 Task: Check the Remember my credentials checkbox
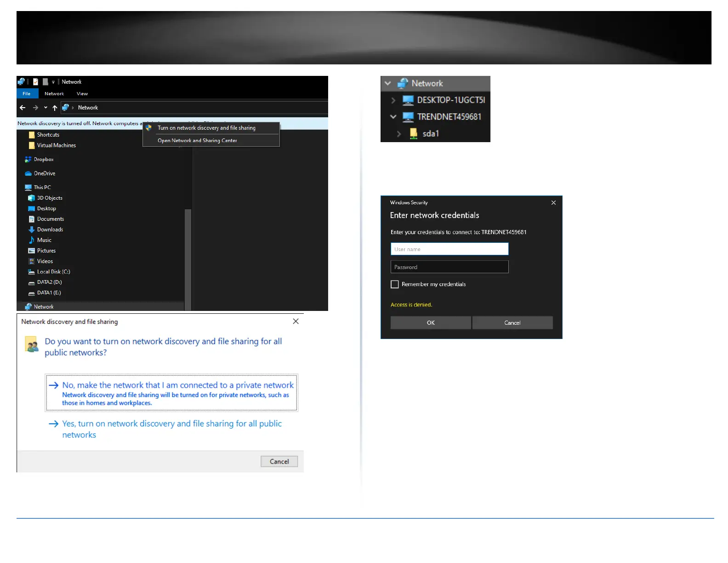(395, 284)
